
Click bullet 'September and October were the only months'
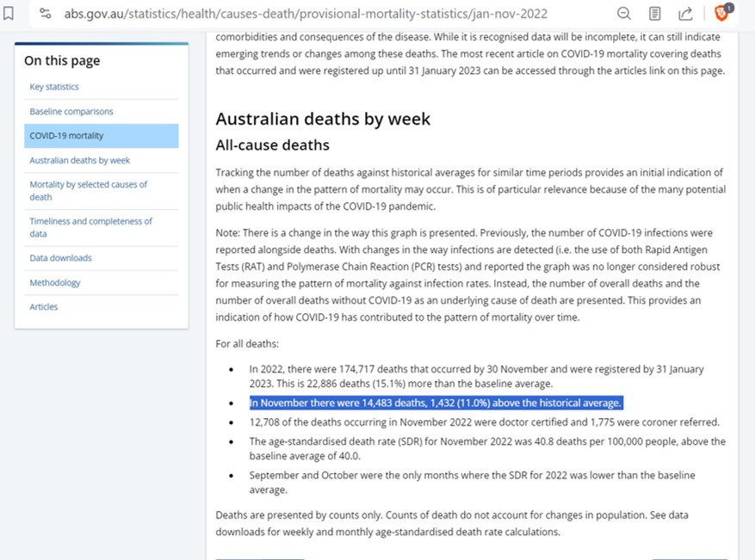(x=472, y=482)
